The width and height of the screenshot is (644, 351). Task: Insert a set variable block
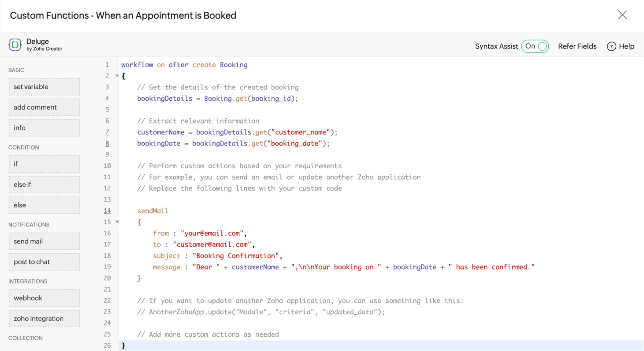[44, 87]
